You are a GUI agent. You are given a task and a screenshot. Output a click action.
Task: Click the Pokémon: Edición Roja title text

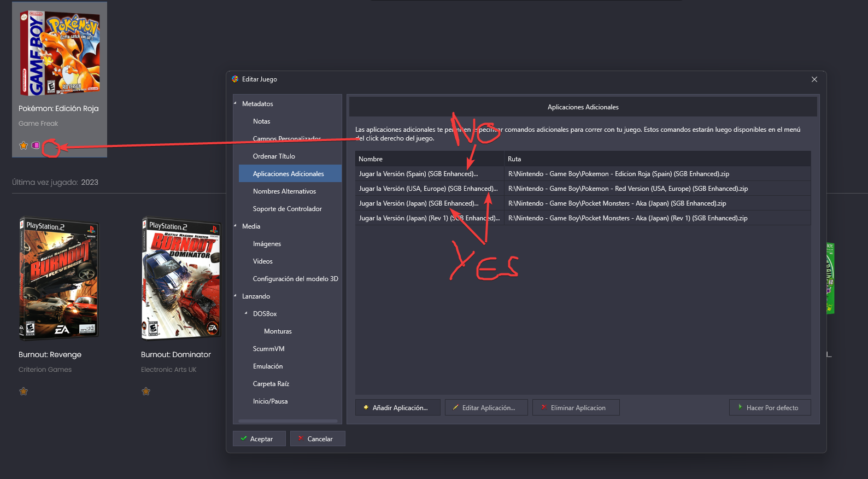58,108
